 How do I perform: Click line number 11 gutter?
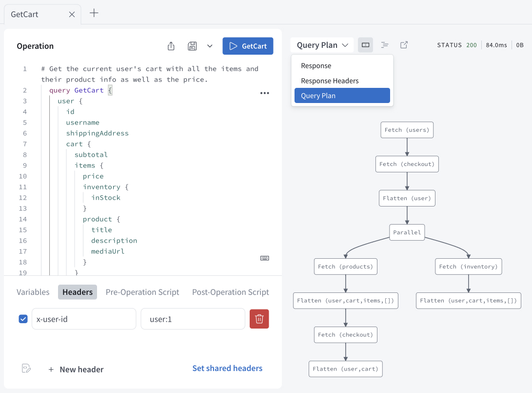pyautogui.click(x=23, y=187)
